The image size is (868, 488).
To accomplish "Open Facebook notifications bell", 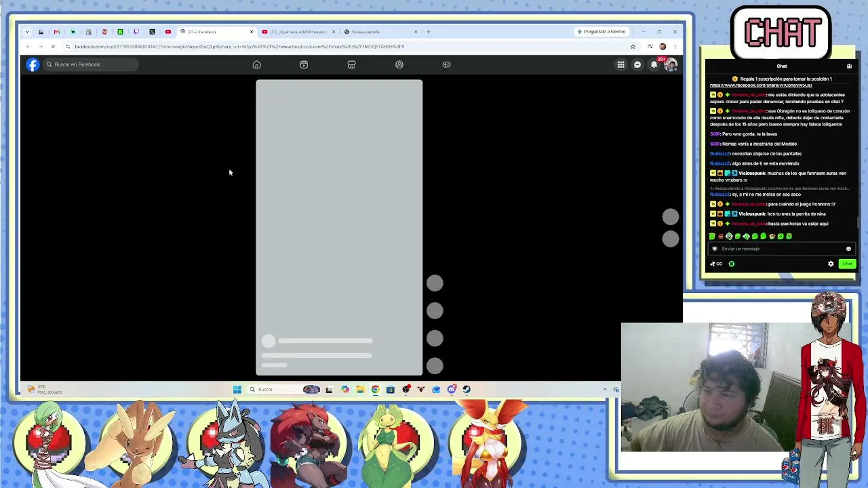I will coord(654,64).
